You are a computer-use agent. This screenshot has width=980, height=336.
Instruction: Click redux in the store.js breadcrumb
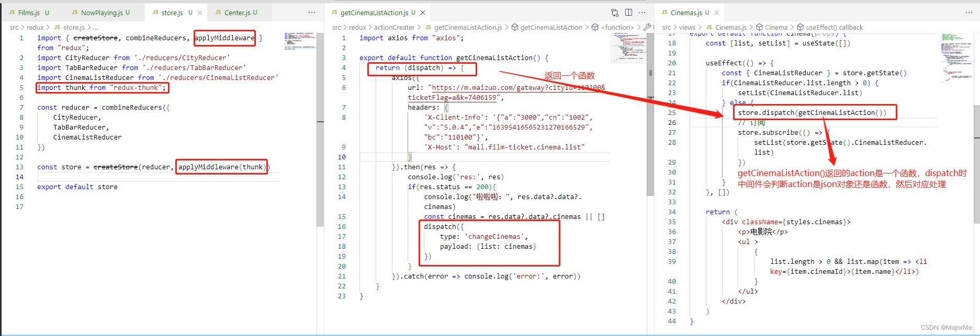coord(35,28)
